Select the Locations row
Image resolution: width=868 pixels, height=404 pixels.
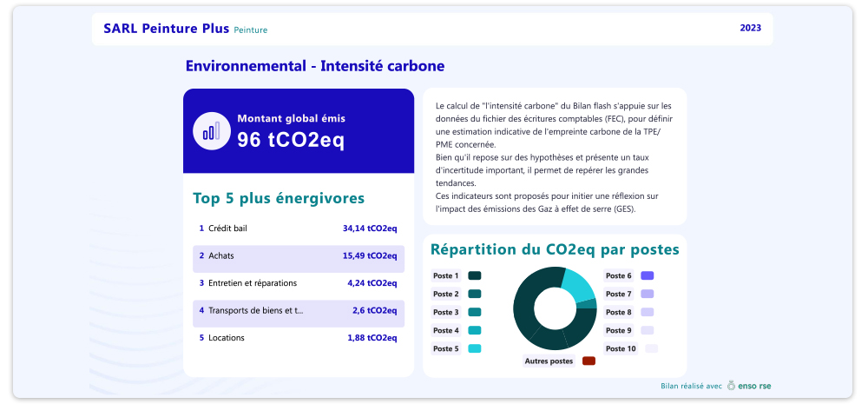point(299,338)
